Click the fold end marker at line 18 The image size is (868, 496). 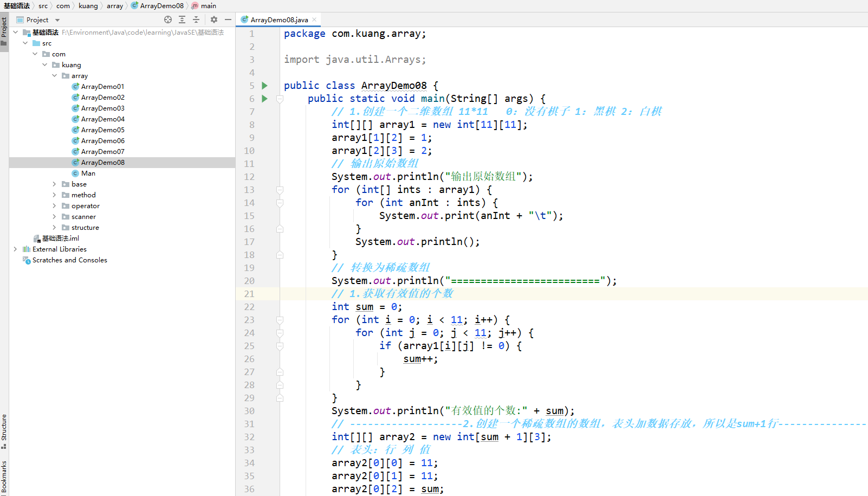280,255
